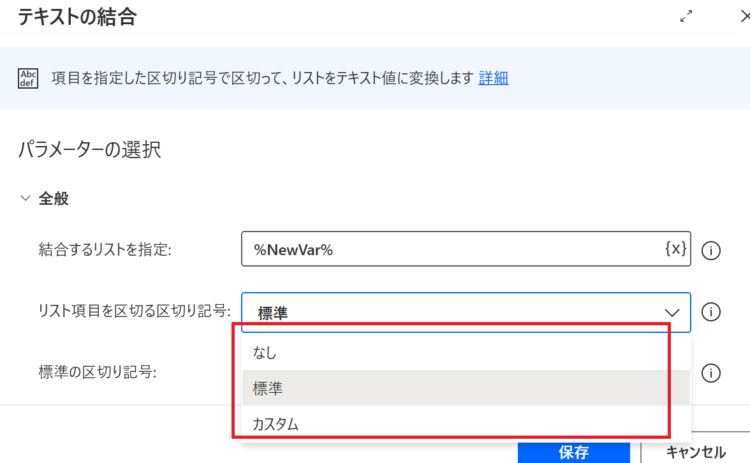This screenshot has width=750, height=463.
Task: Choose カスタム from the delimiter list
Action: pos(466,423)
